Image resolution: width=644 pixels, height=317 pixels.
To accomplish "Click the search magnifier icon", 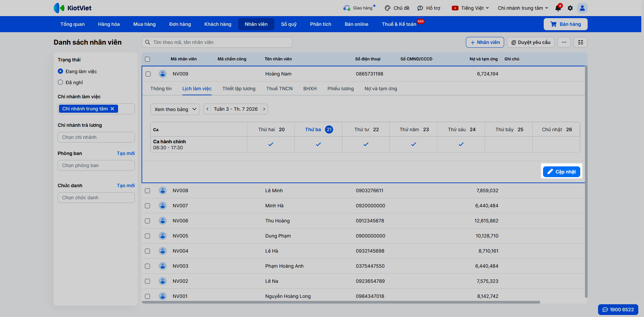I will click(x=148, y=42).
